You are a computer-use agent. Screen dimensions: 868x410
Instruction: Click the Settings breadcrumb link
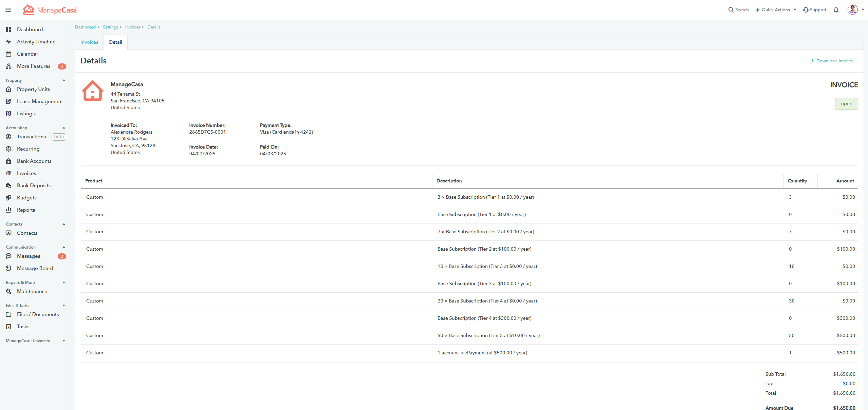110,27
